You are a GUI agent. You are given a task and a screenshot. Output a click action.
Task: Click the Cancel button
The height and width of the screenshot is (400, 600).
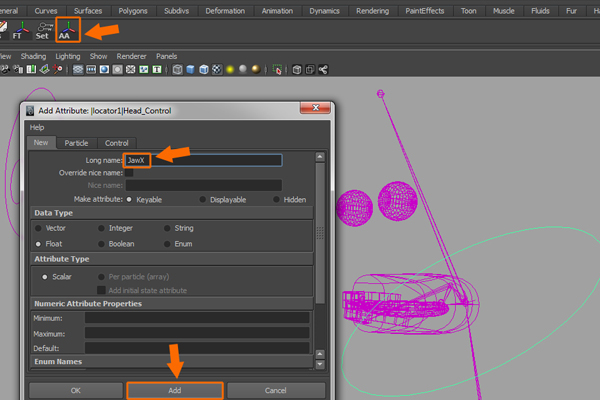tap(276, 390)
